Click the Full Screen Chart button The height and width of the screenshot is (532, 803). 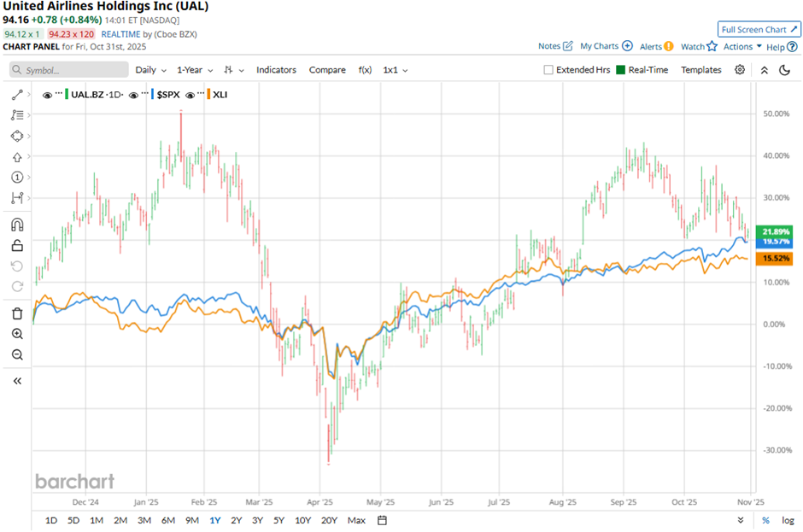coord(759,29)
